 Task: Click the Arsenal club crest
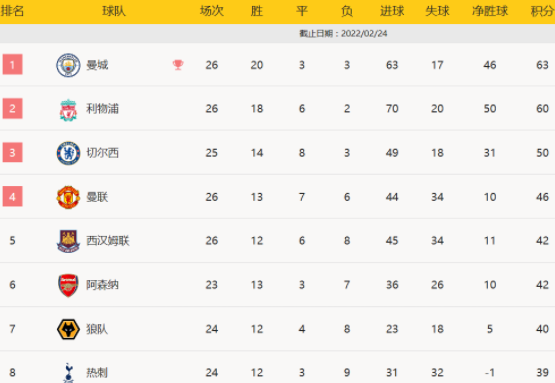pos(68,285)
